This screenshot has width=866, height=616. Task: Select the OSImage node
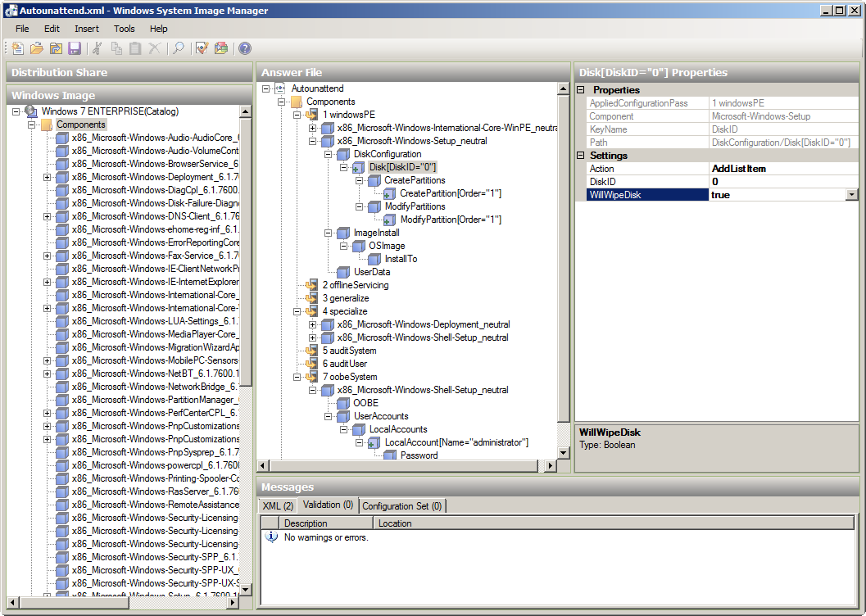[x=387, y=246]
